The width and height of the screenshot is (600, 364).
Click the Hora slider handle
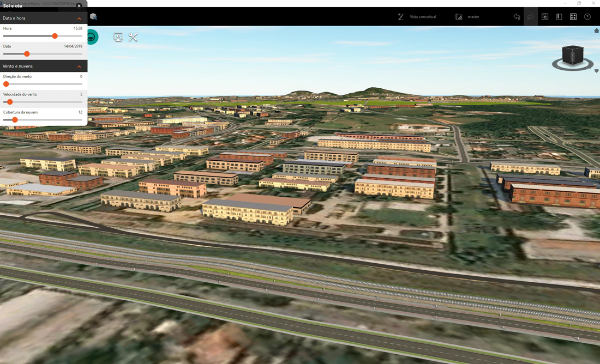coord(55,36)
